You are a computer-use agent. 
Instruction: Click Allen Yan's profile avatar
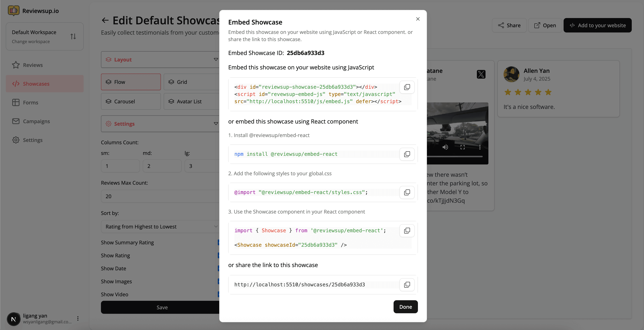click(x=511, y=74)
